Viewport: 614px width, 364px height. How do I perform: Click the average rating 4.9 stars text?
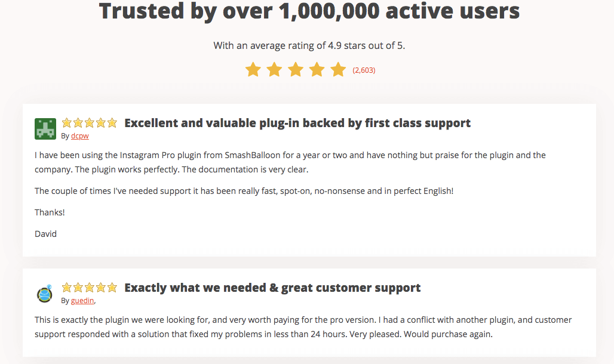coord(309,46)
